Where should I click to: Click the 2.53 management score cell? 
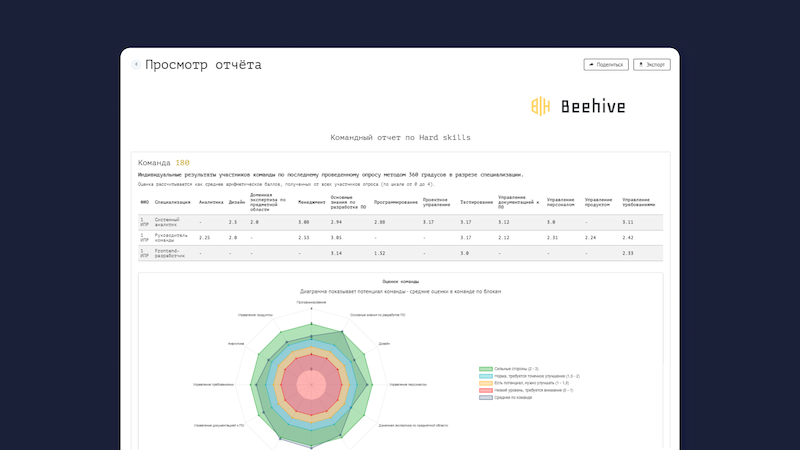pyautogui.click(x=304, y=238)
